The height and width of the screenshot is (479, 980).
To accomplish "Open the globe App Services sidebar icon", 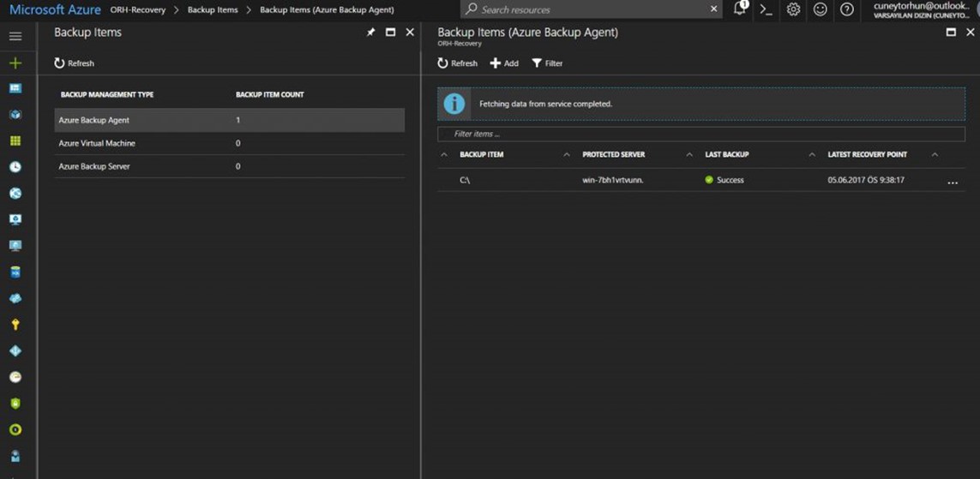I will point(15,194).
